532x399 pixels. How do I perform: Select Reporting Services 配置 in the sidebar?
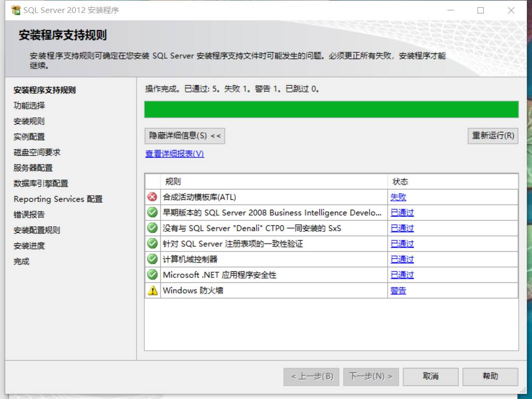tap(58, 199)
